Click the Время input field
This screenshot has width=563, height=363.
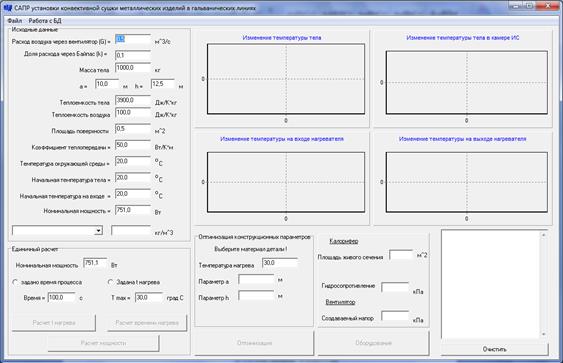[x=61, y=297]
